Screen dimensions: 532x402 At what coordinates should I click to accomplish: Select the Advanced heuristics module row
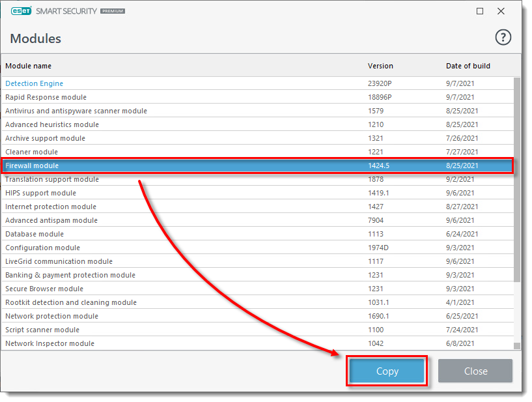pyautogui.click(x=258, y=124)
